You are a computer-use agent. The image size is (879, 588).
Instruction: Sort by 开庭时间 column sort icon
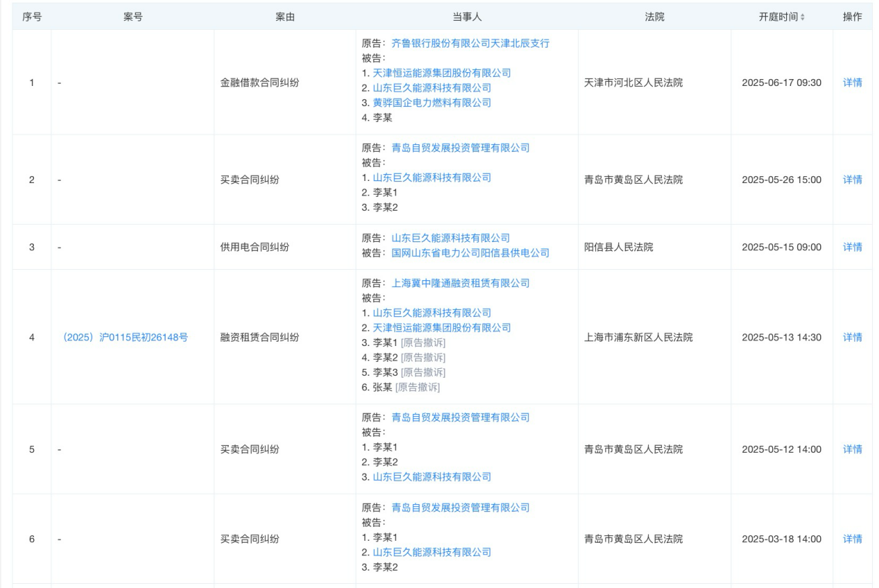pyautogui.click(x=803, y=17)
